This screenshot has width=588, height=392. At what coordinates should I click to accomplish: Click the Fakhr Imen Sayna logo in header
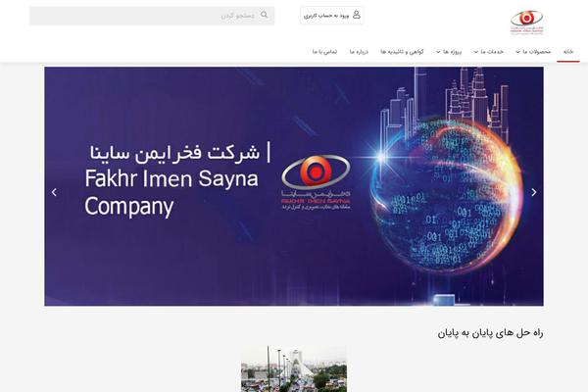526,23
